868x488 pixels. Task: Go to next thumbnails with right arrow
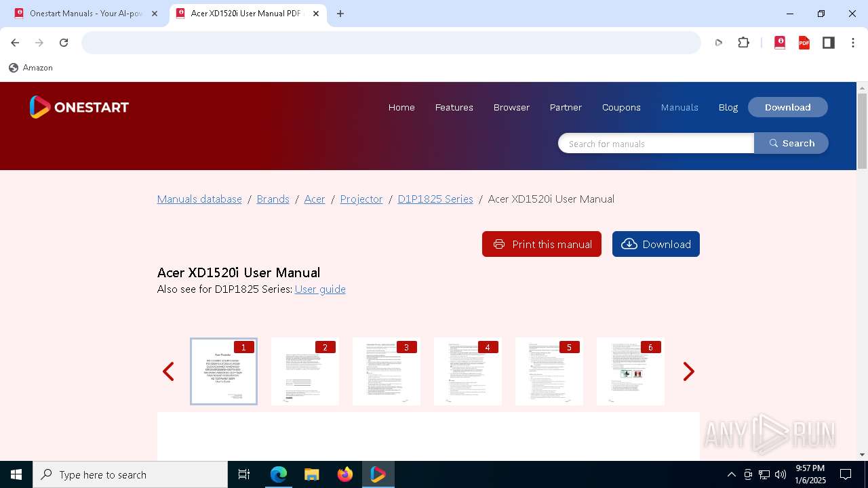pos(688,371)
